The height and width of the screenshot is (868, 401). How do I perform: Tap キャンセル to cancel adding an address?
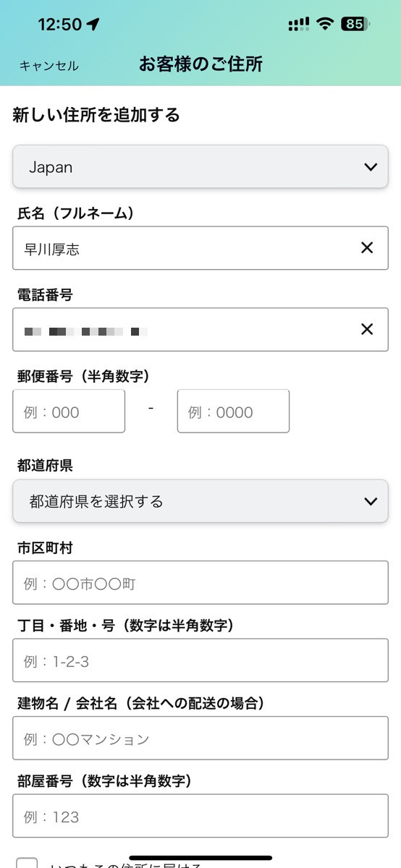coord(49,66)
